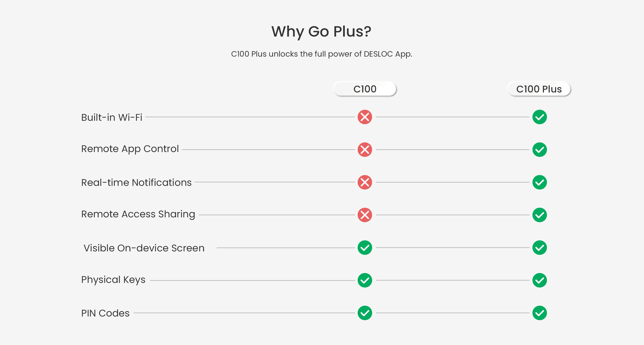Click the C100 Plus check for PIN Codes
The image size is (644, 345).
click(x=540, y=313)
